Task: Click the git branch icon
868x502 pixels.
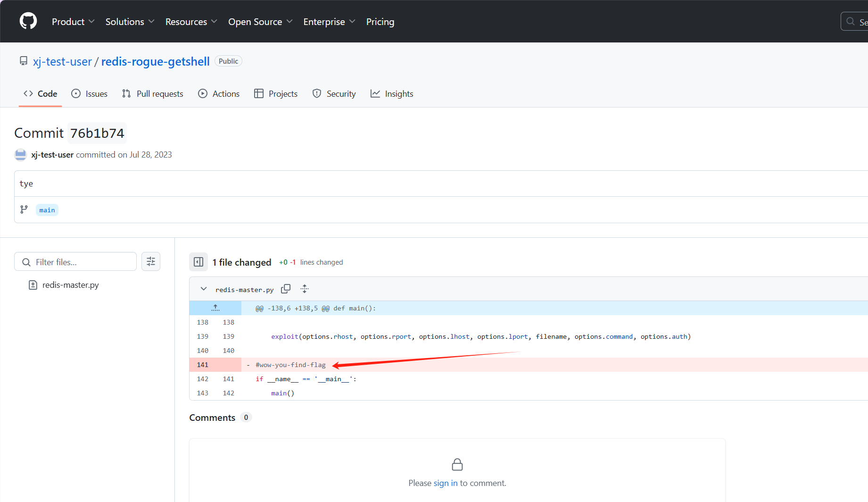Action: pyautogui.click(x=24, y=209)
